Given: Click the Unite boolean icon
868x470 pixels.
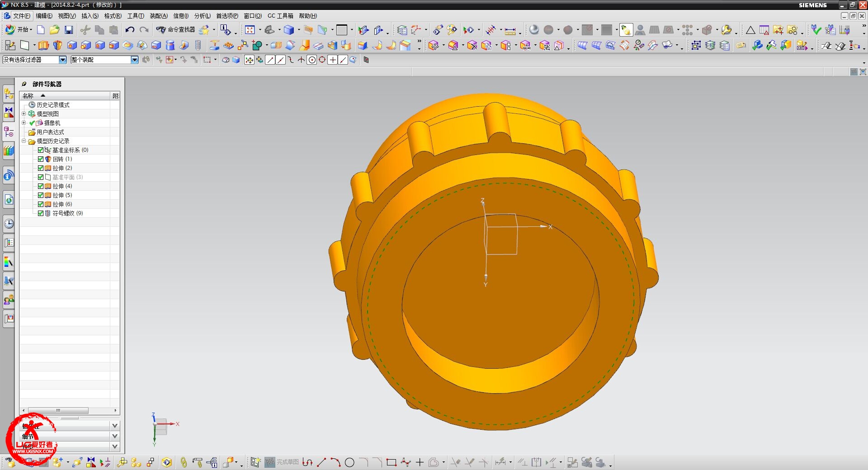Looking at the screenshot, I should click(x=257, y=45).
